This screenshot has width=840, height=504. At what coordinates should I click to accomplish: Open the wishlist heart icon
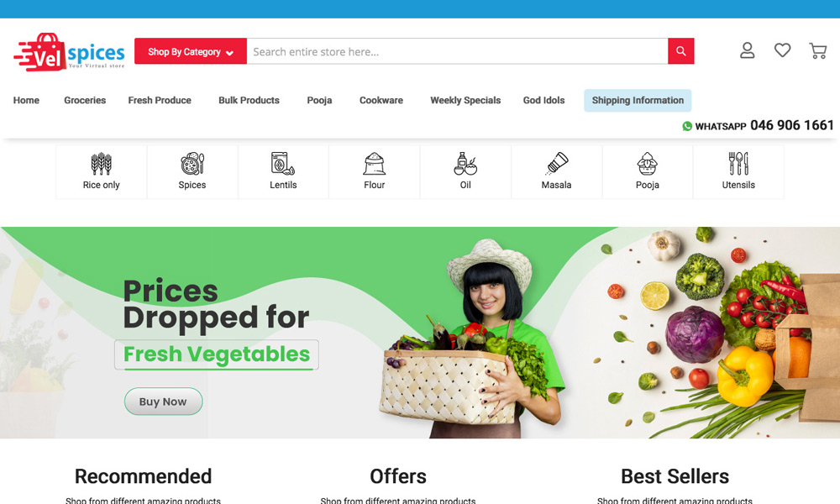(x=782, y=50)
